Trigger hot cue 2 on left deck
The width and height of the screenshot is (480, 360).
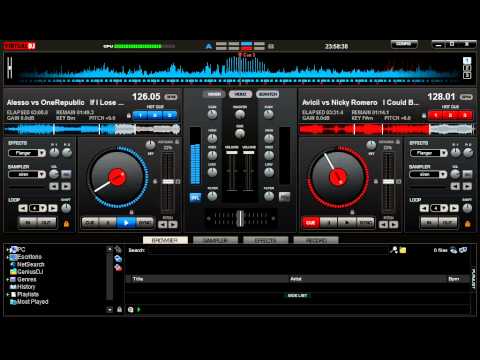155,116
